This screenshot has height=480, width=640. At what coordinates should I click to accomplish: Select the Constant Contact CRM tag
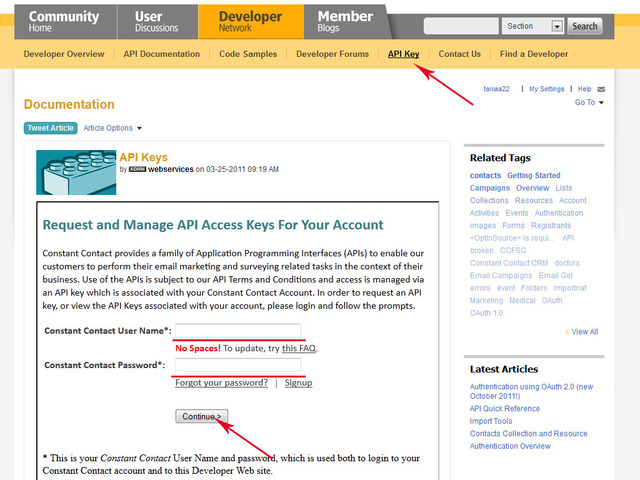[509, 263]
